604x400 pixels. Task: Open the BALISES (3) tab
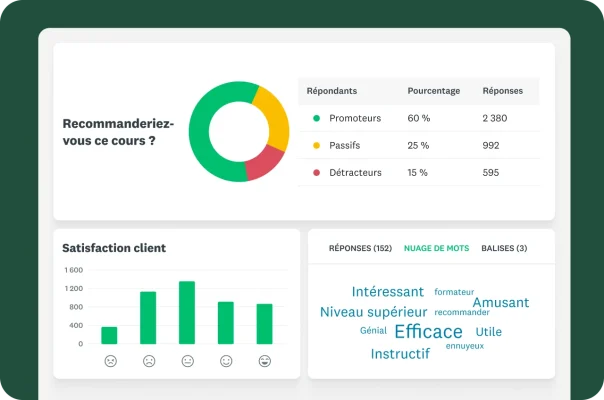504,248
